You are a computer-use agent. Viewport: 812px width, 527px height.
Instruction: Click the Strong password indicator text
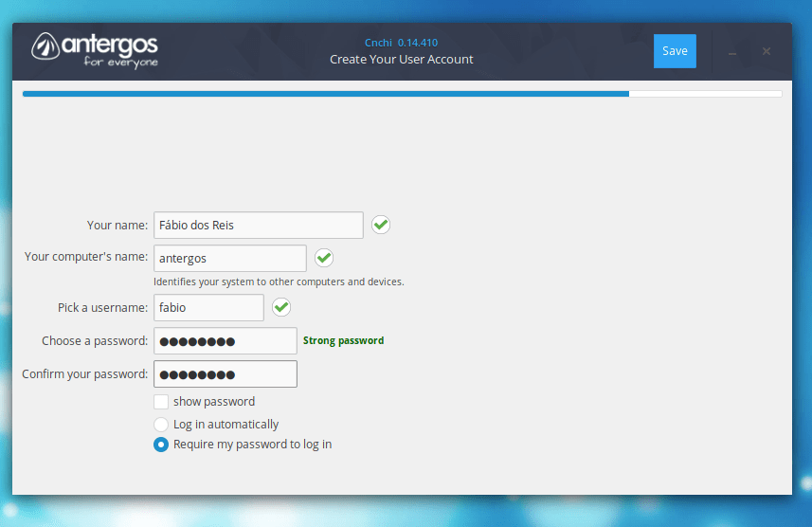(343, 341)
